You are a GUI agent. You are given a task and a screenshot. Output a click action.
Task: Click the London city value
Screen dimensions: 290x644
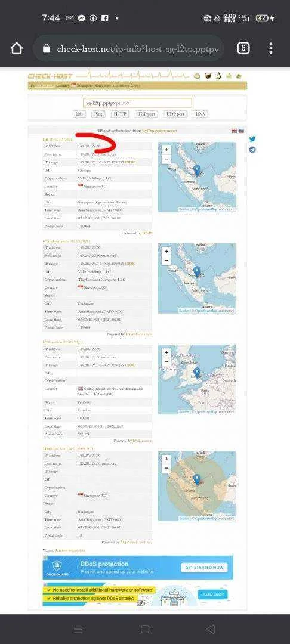84,410
